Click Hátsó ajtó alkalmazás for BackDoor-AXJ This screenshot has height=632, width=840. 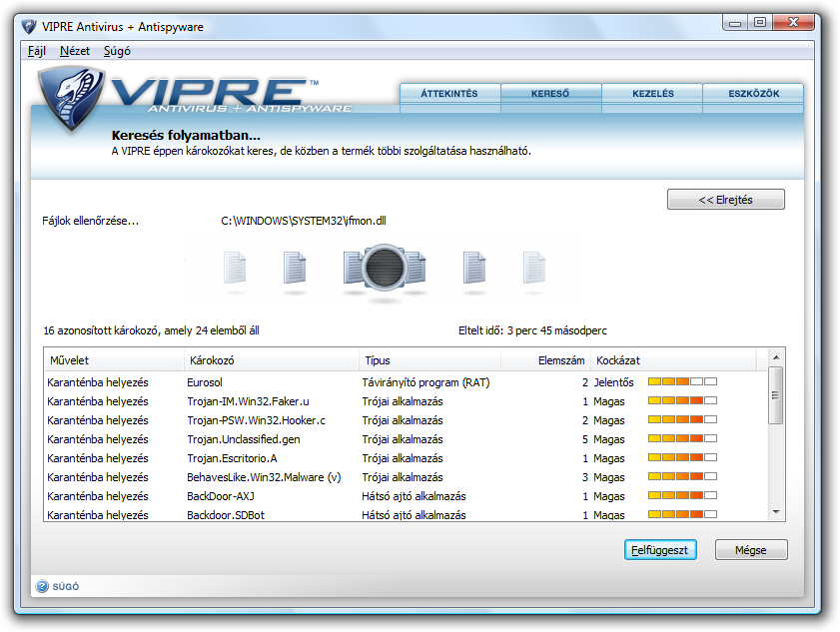tap(414, 496)
